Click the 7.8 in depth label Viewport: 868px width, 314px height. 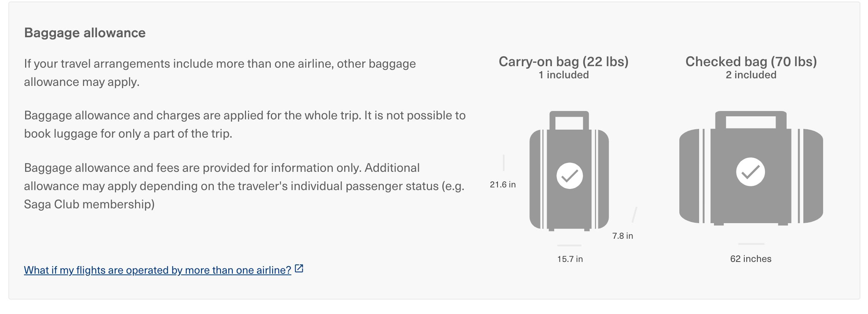point(622,236)
